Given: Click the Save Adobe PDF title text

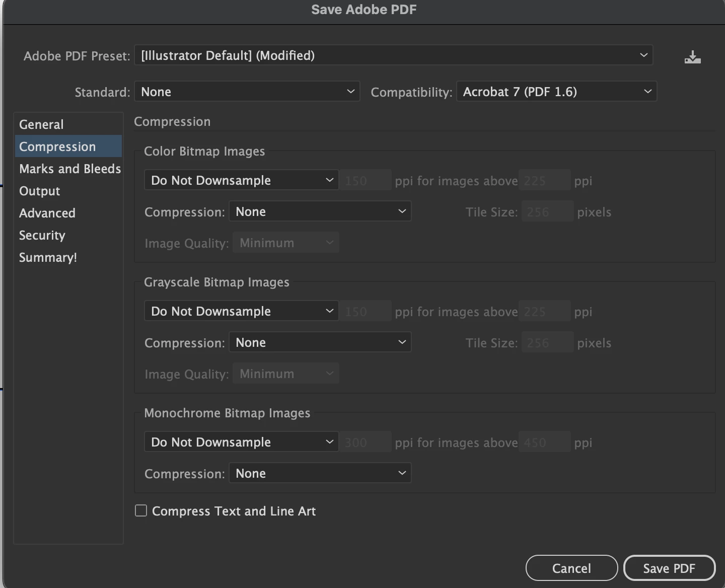Looking at the screenshot, I should coord(364,10).
